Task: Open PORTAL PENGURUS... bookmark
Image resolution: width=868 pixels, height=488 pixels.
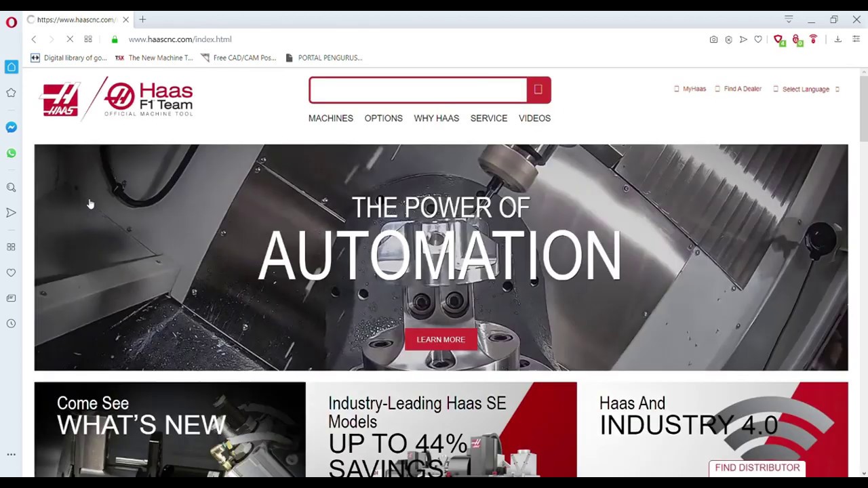Action: 323,58
